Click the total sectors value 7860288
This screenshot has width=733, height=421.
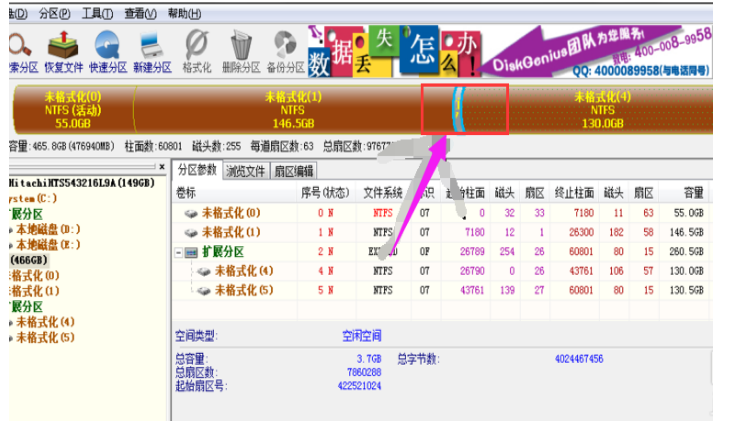(x=364, y=372)
